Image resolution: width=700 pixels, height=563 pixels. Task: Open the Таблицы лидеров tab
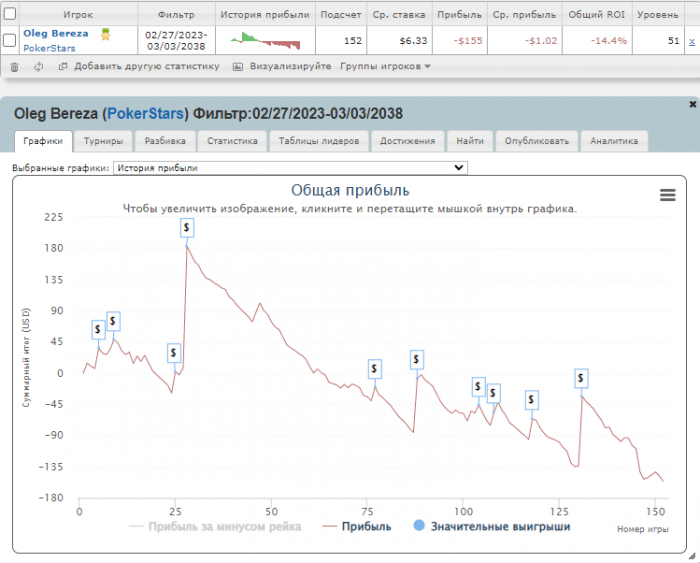coord(319,141)
